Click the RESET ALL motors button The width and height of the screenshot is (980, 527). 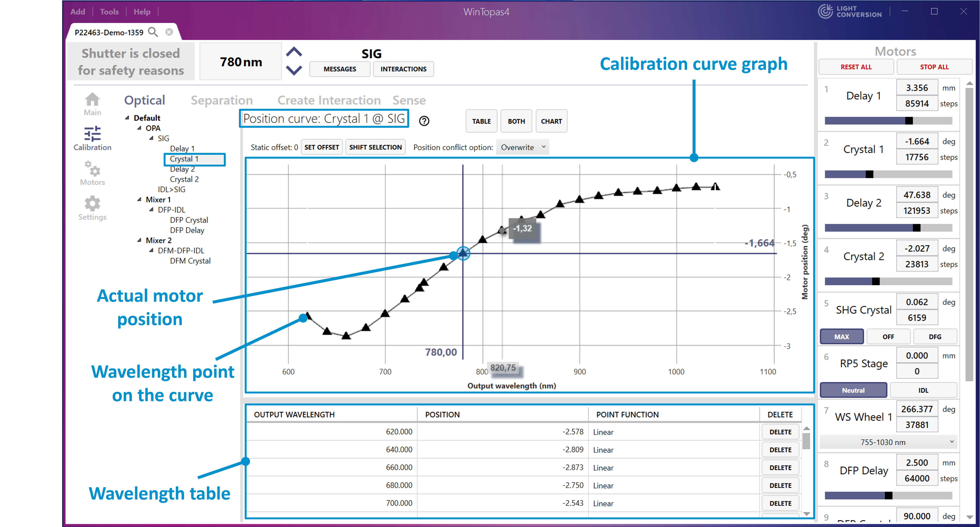pos(856,67)
